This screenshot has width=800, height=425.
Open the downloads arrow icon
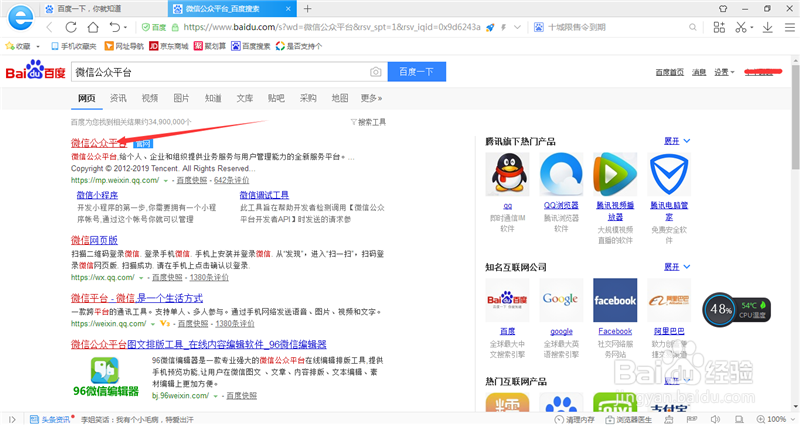coord(767,28)
